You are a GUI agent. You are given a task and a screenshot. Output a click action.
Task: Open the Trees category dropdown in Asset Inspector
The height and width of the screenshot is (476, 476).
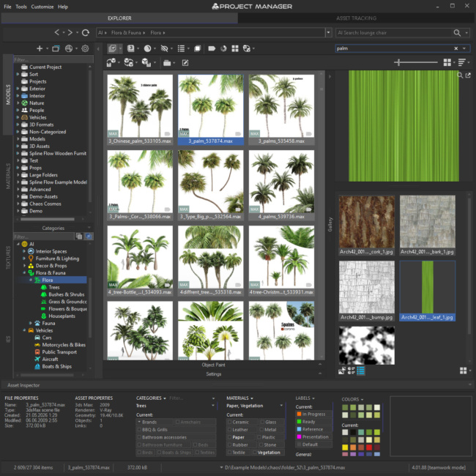[213, 406]
